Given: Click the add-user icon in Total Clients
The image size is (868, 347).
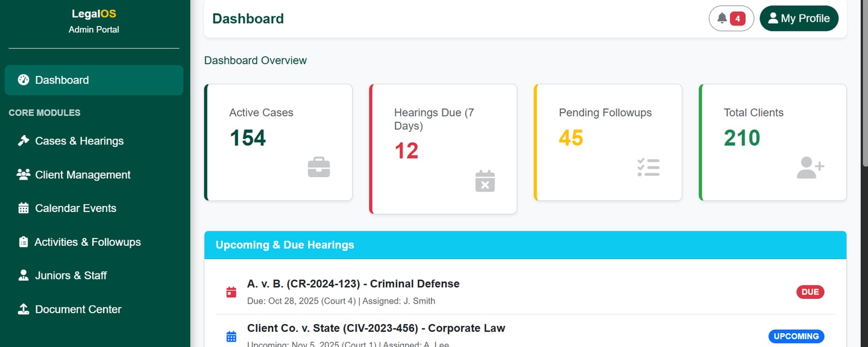Looking at the screenshot, I should point(810,167).
